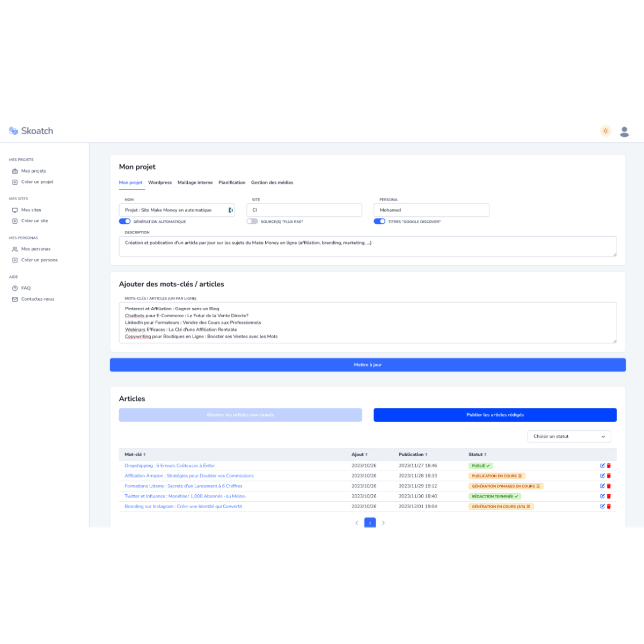The height and width of the screenshot is (644, 644).
Task: Click the Site field showing CI
Action: [304, 210]
